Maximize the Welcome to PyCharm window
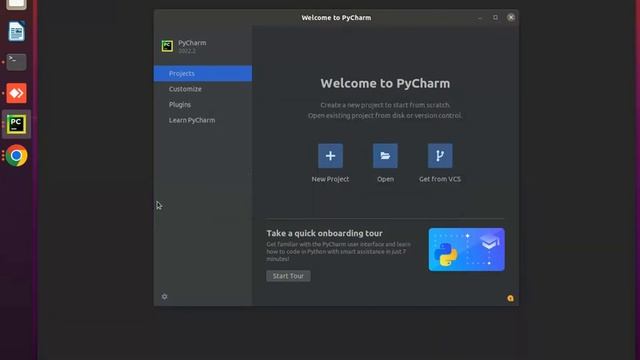Viewport: 640px width, 360px height. click(495, 18)
